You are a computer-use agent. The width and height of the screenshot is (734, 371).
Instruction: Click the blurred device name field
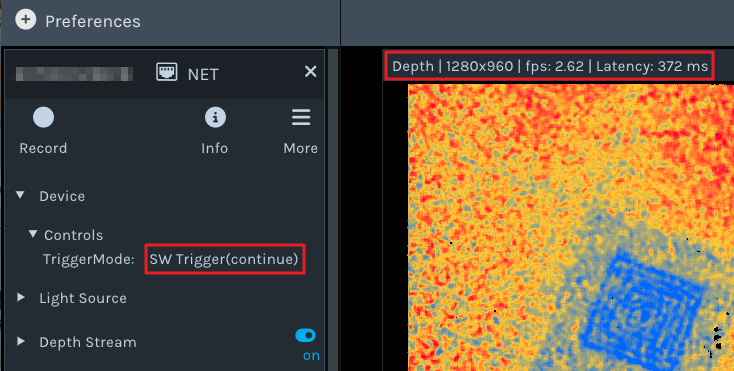point(74,74)
